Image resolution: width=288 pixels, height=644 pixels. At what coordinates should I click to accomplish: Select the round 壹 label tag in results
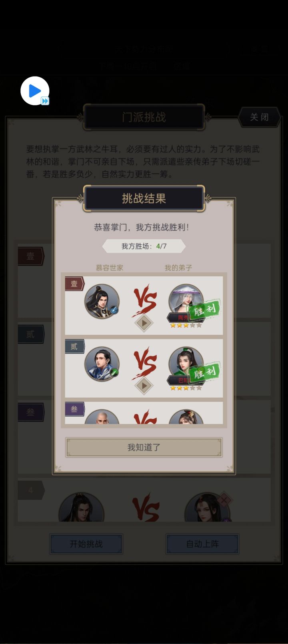click(x=74, y=284)
